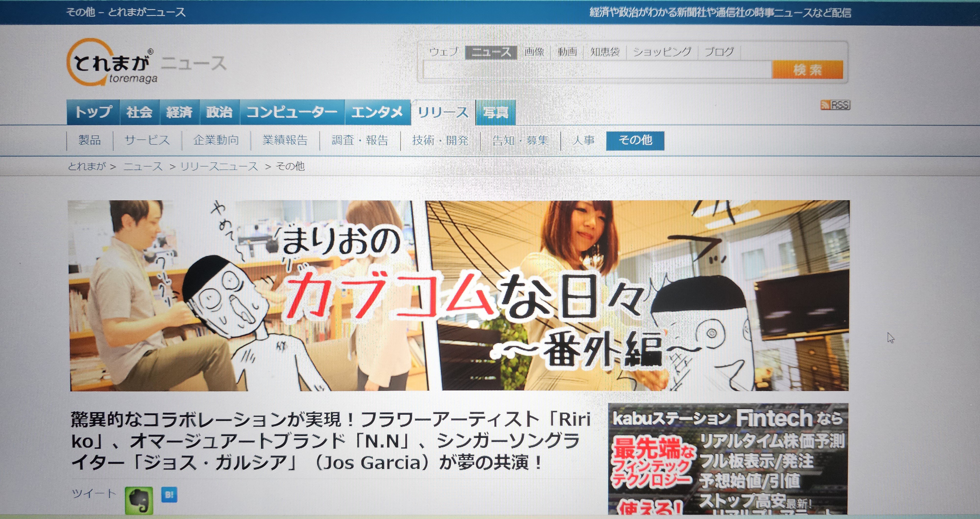Select the ニュース search tab
Image resolution: width=980 pixels, height=519 pixels.
pos(491,52)
